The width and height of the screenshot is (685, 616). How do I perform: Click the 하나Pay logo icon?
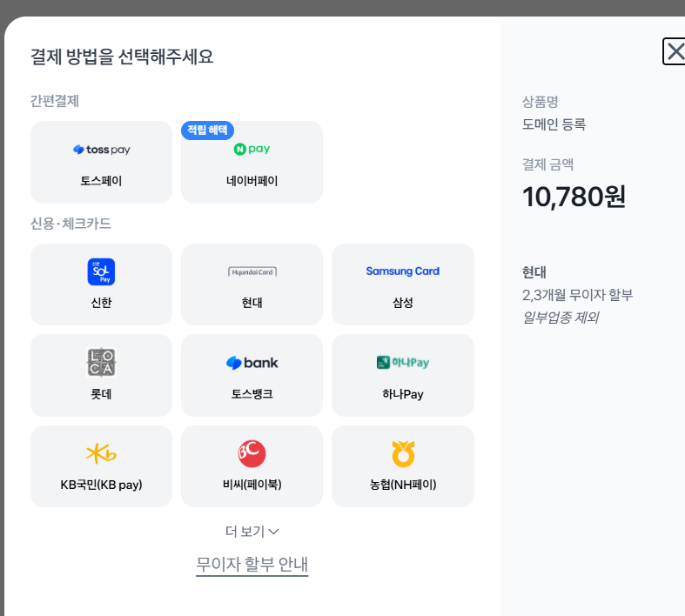[x=403, y=362]
